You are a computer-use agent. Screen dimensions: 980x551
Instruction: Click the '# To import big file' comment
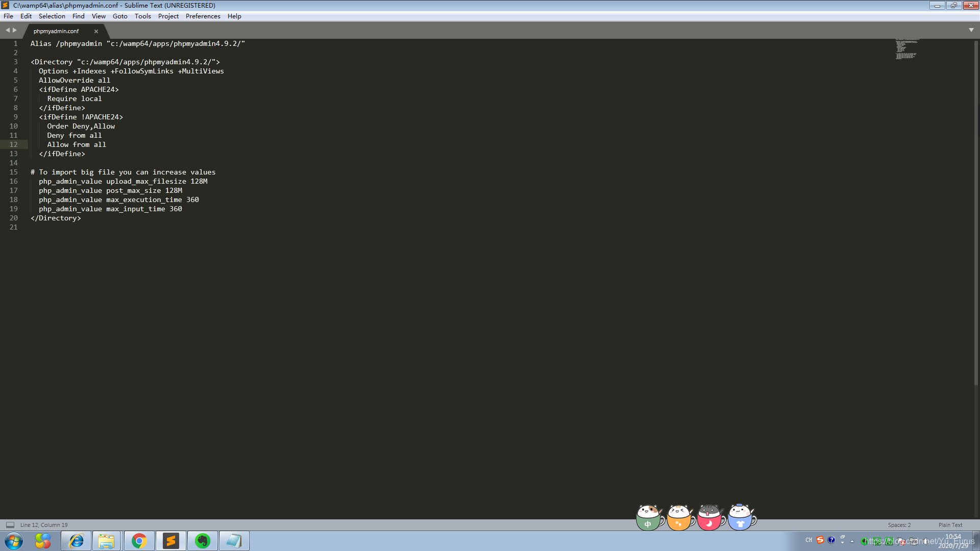click(123, 172)
